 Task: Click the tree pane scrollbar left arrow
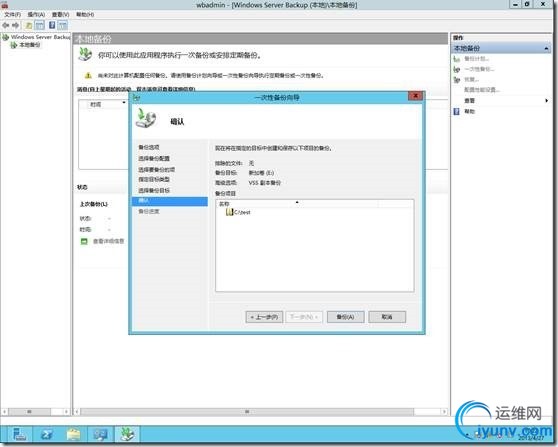(4, 412)
